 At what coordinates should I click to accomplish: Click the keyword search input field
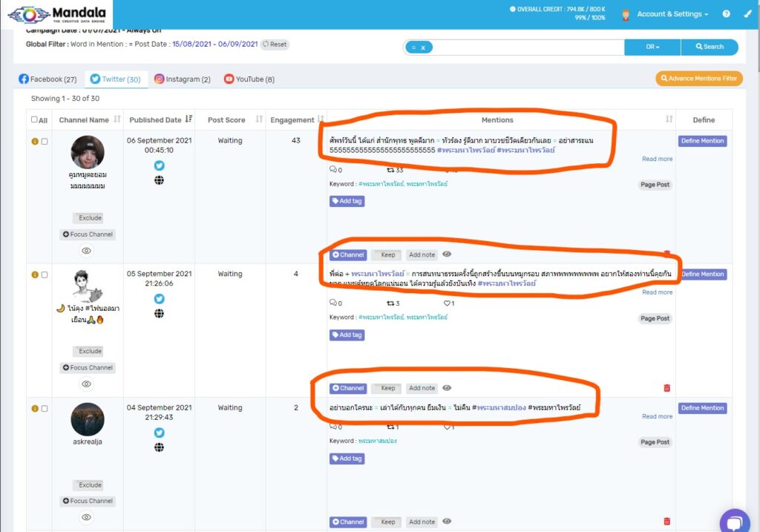click(527, 47)
